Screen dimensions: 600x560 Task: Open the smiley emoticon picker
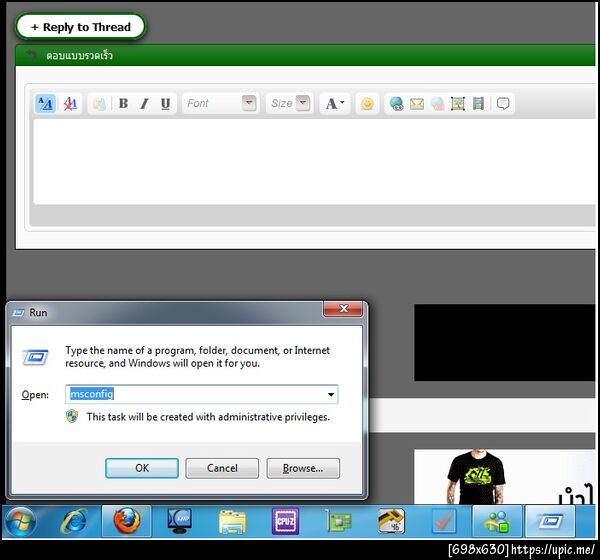(x=367, y=104)
